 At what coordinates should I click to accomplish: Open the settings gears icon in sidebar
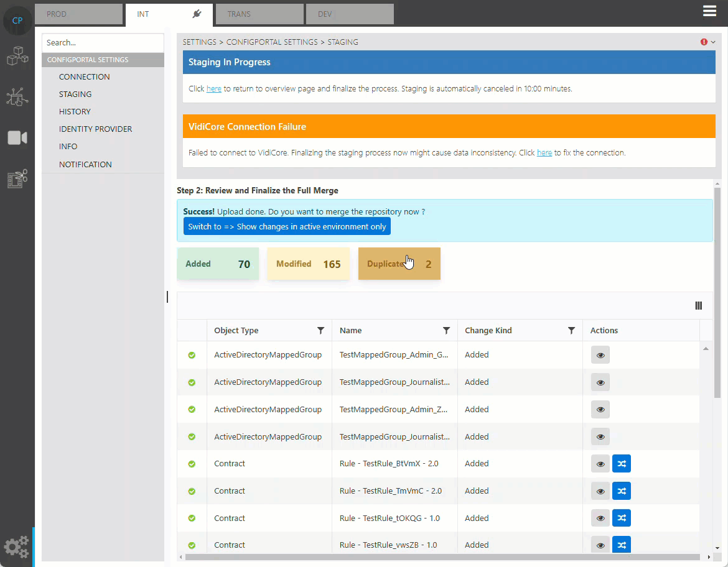click(17, 546)
